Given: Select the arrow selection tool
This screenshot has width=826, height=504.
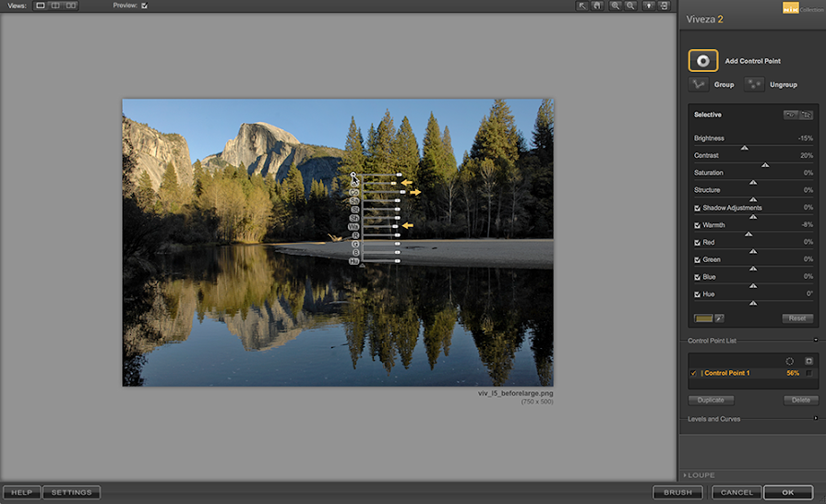Looking at the screenshot, I should click(x=581, y=6).
